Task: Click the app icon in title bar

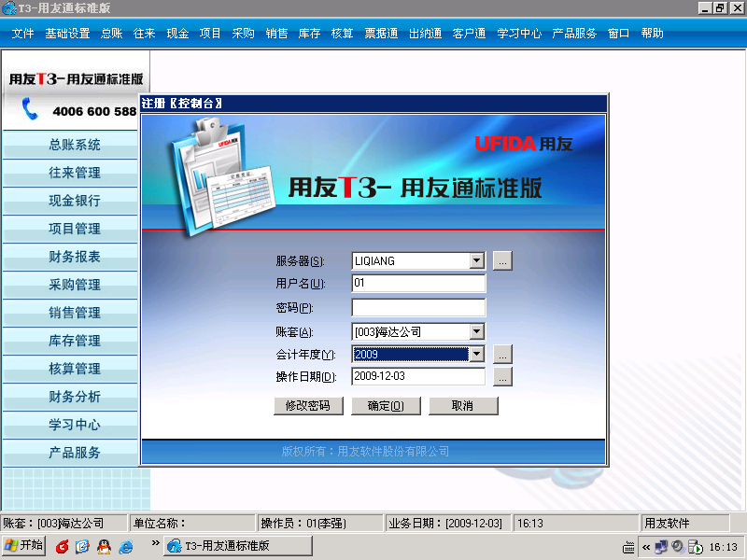Action: [9, 8]
